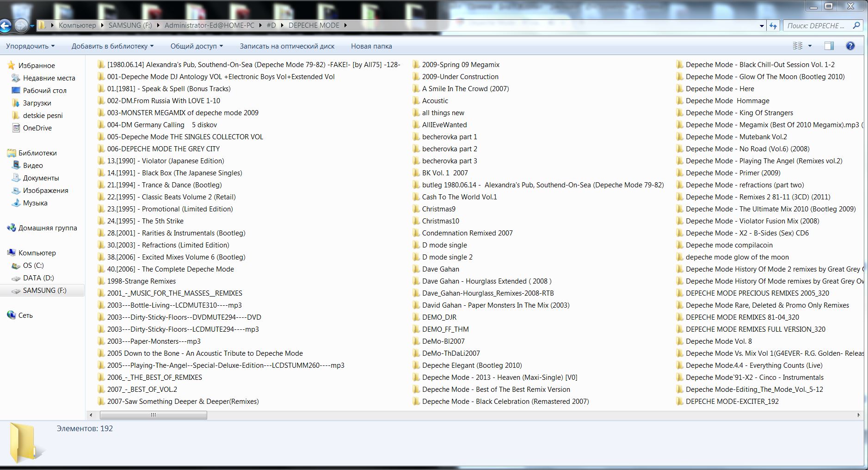Screen dimensions: 868x470
Task: Open the Упорядочить menu
Action: point(30,46)
